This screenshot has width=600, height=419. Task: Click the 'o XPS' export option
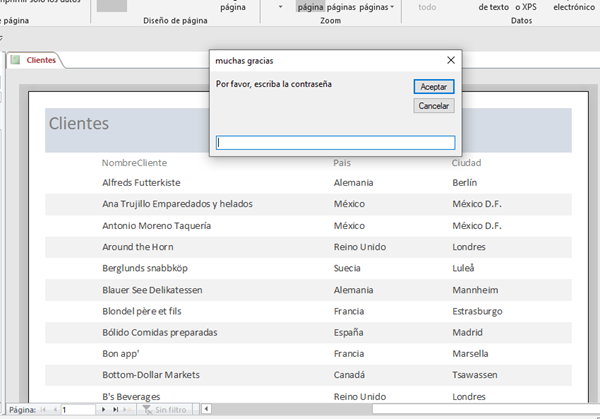tap(524, 7)
